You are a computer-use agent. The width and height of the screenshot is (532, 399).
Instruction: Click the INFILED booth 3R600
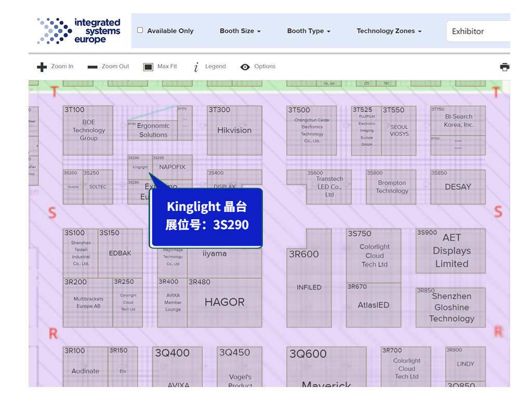[x=309, y=287]
